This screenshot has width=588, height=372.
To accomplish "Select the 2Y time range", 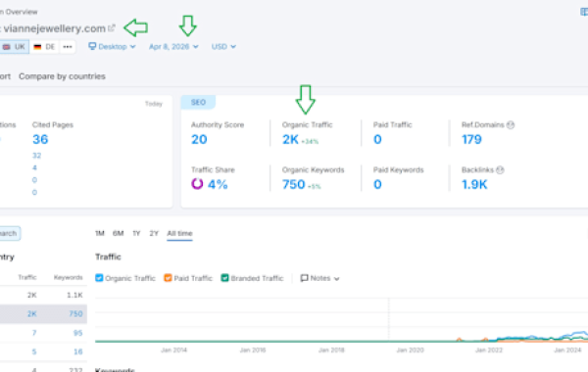I will point(154,233).
